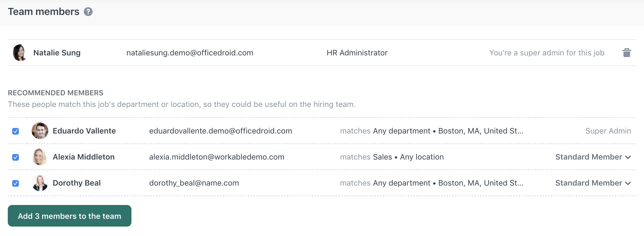Image resolution: width=644 pixels, height=236 pixels.
Task: Click the 'These people match this job's department' description
Action: pyautogui.click(x=182, y=104)
